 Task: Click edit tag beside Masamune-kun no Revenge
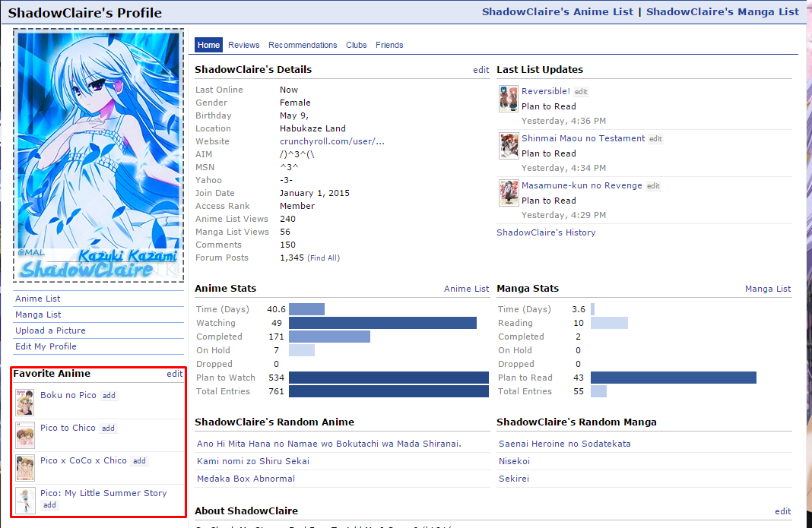click(653, 186)
